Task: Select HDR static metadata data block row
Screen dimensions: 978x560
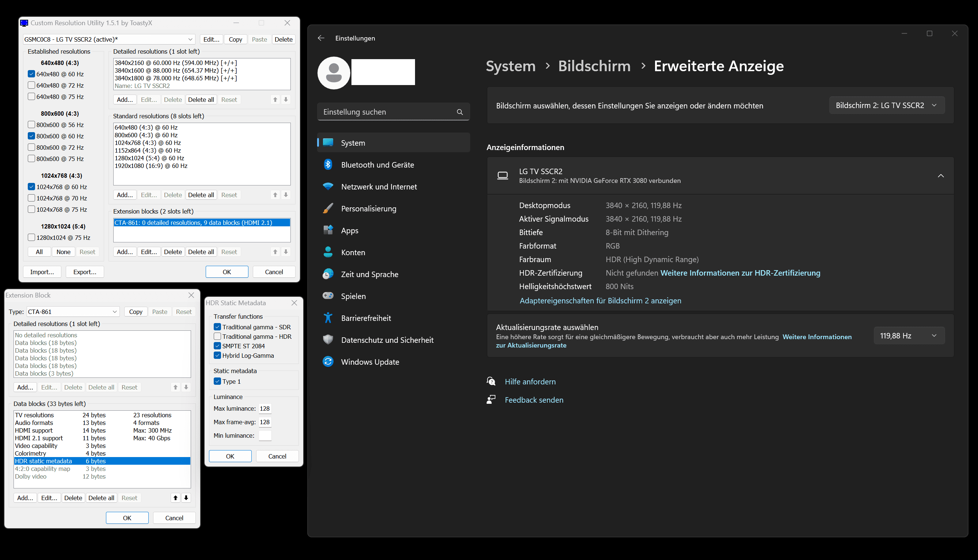Action: coord(102,461)
